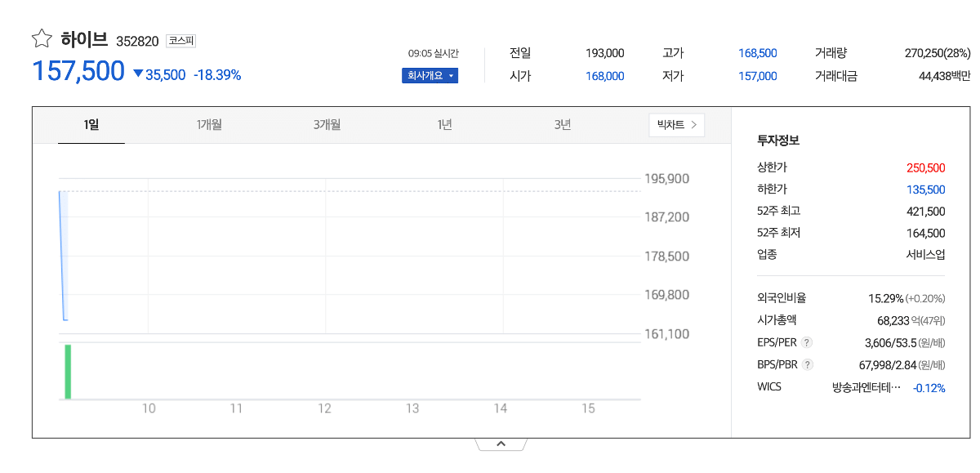Add 하이브 to favorites with star icon

pos(42,38)
